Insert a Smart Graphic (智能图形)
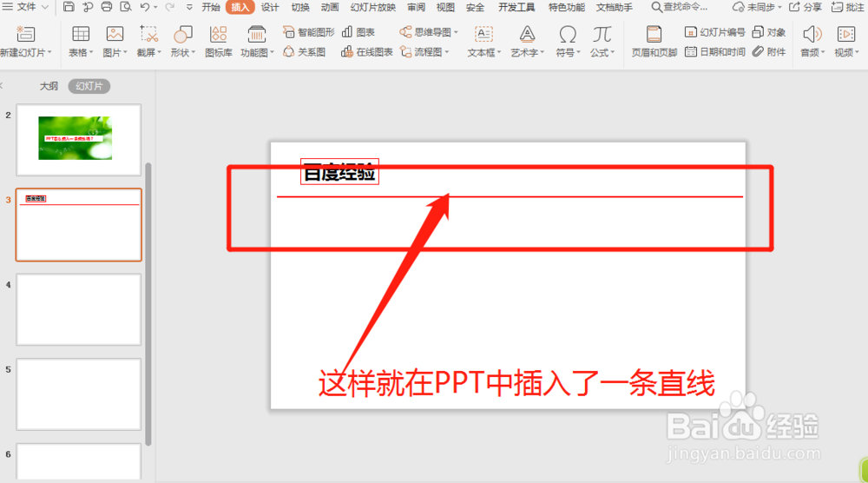Image resolution: width=868 pixels, height=483 pixels. coord(308,32)
